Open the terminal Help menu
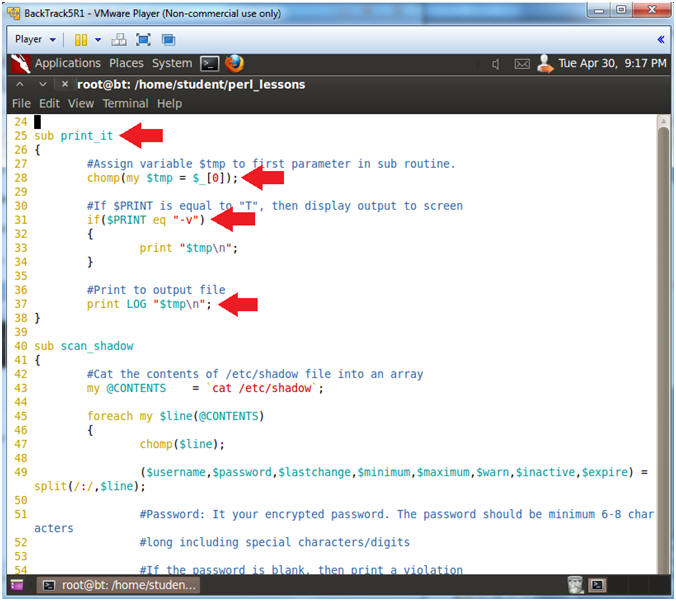676x601 pixels. [169, 104]
